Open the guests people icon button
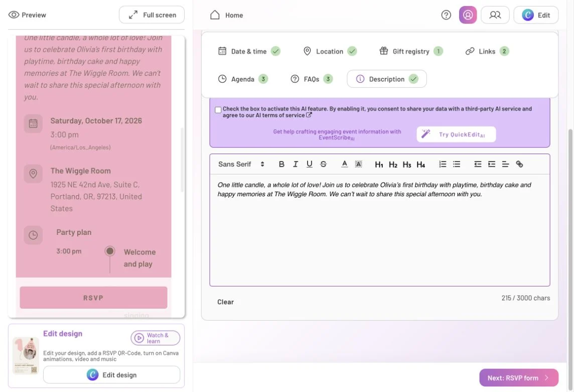This screenshot has height=392, width=574. pos(495,15)
